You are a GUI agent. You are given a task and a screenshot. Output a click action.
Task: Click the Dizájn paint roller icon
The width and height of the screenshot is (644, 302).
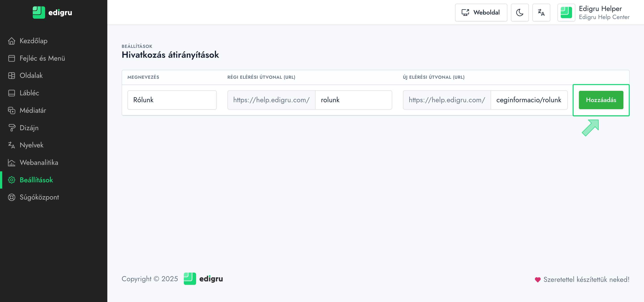11,128
